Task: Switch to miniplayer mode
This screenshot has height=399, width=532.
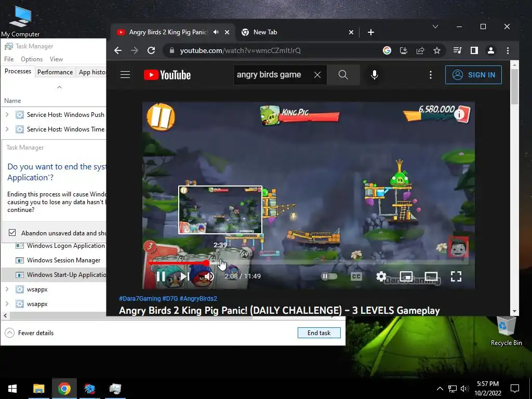Action: pyautogui.click(x=406, y=276)
